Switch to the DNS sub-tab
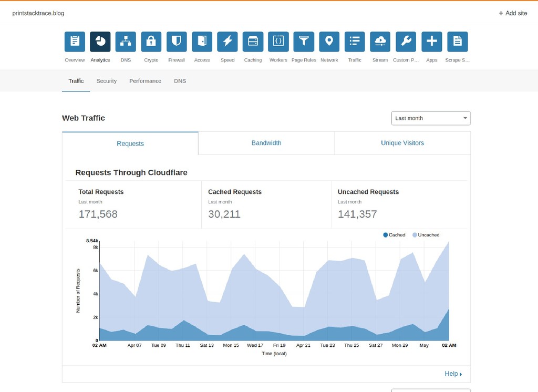The width and height of the screenshot is (538, 392). click(x=180, y=81)
